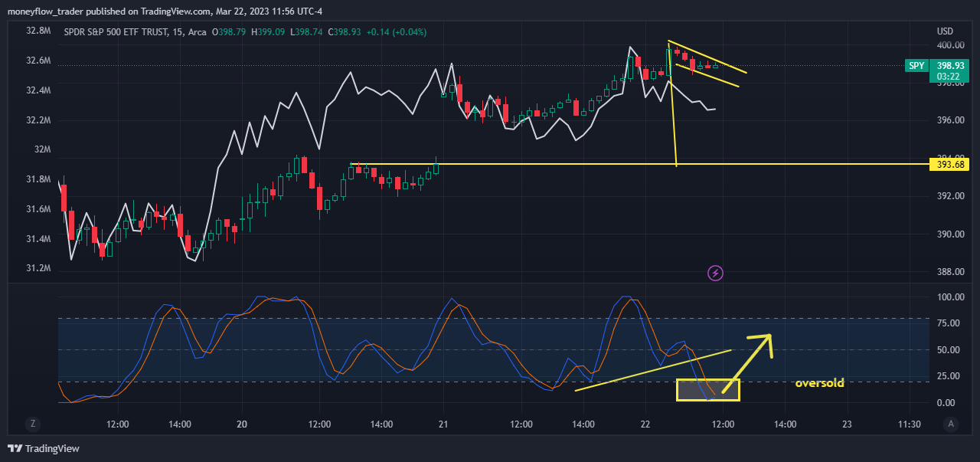Click the 400.00 price axis label

pos(949,45)
